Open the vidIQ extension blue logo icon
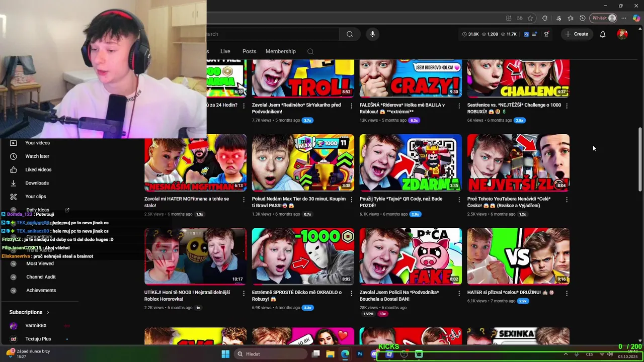 point(526,34)
